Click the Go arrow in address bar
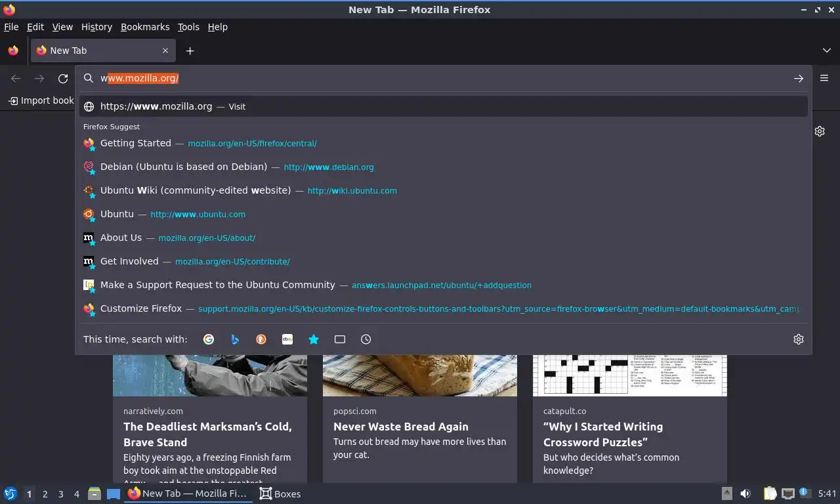 click(x=799, y=78)
